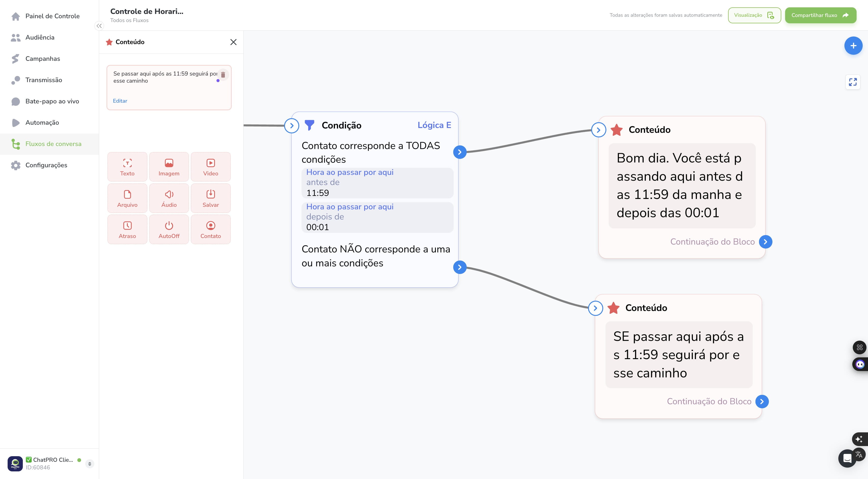Click the Condição funnel icon

(x=309, y=125)
